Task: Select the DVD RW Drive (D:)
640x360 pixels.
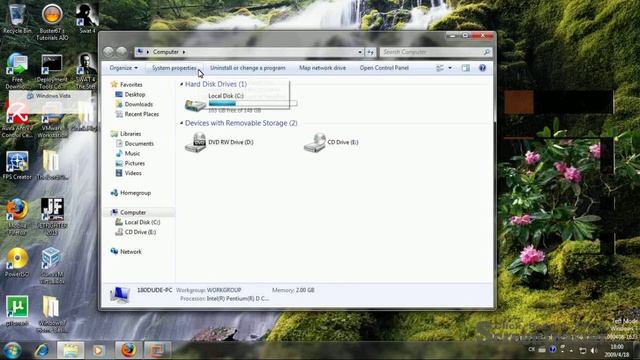Action: (219, 142)
